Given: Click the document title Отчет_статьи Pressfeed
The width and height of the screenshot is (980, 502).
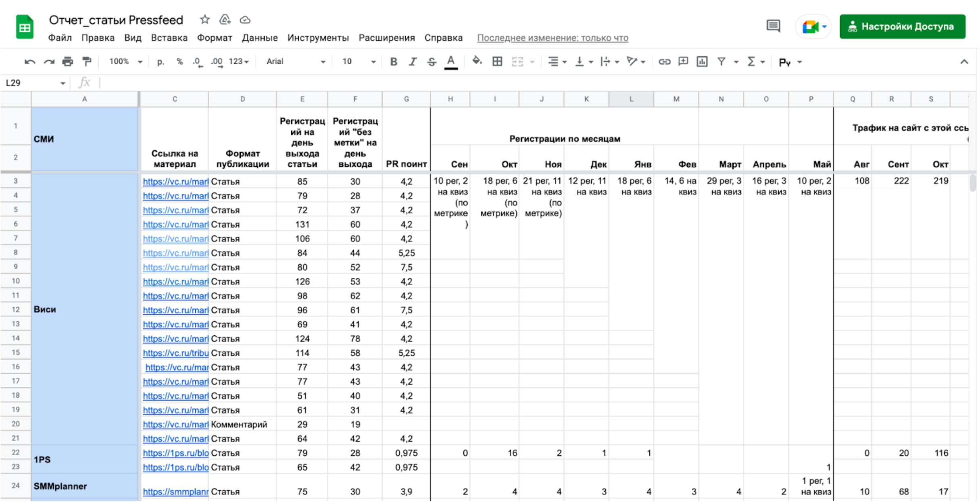Looking at the screenshot, I should (116, 20).
